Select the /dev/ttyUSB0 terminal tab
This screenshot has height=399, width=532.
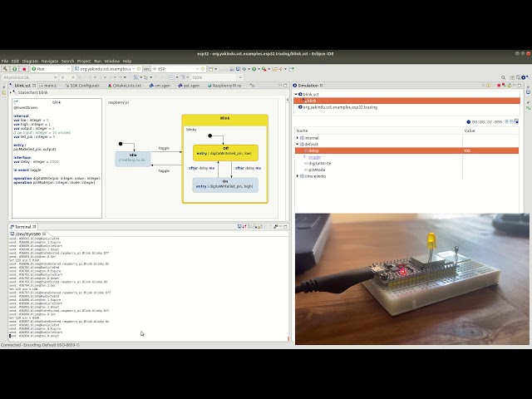[x=27, y=234]
